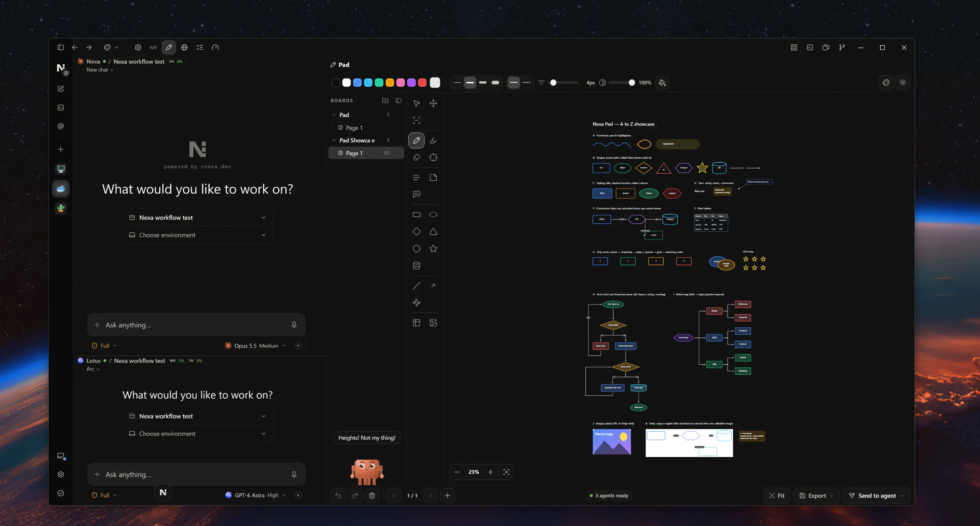This screenshot has width=980, height=526.
Task: Select the star shape tool
Action: 433,248
